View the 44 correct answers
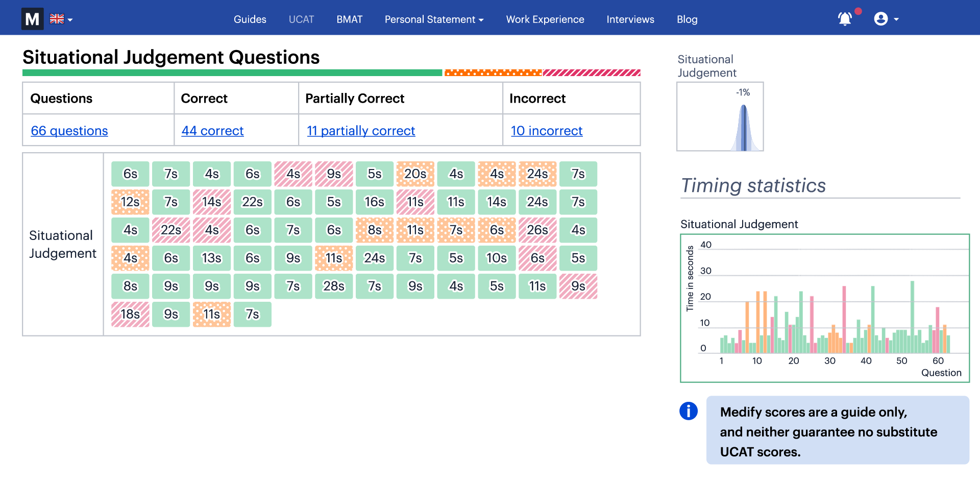Screen dimensions: 980x482 (x=212, y=131)
